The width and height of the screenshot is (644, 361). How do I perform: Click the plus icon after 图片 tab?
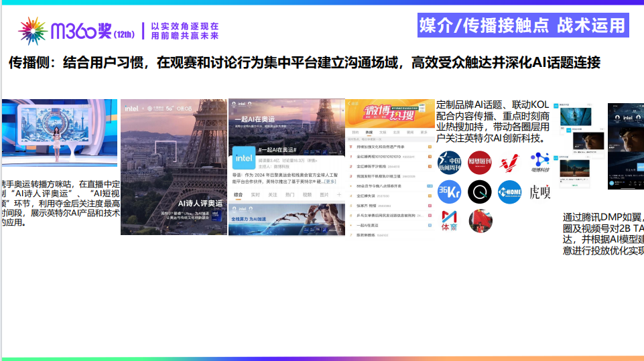[338, 194]
